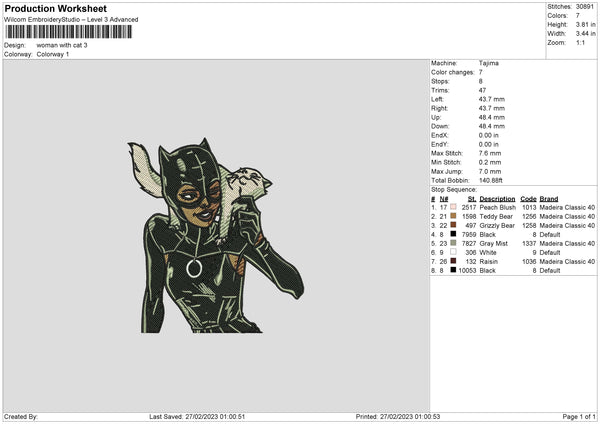600x424 pixels.
Task: Click the stitch count 7959
Action: 469,235
